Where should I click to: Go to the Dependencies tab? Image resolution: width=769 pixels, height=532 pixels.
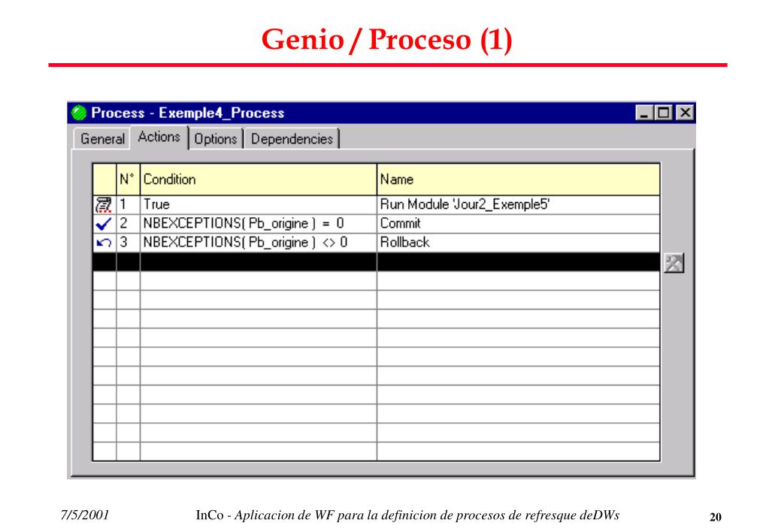pos(292,139)
